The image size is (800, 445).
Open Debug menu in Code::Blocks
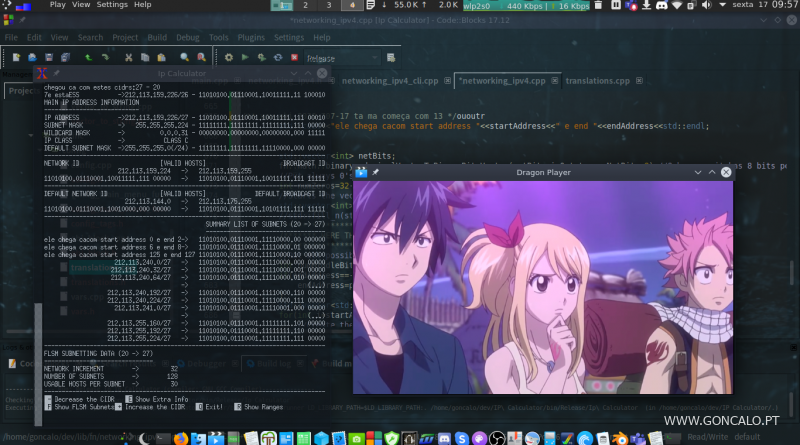188,37
